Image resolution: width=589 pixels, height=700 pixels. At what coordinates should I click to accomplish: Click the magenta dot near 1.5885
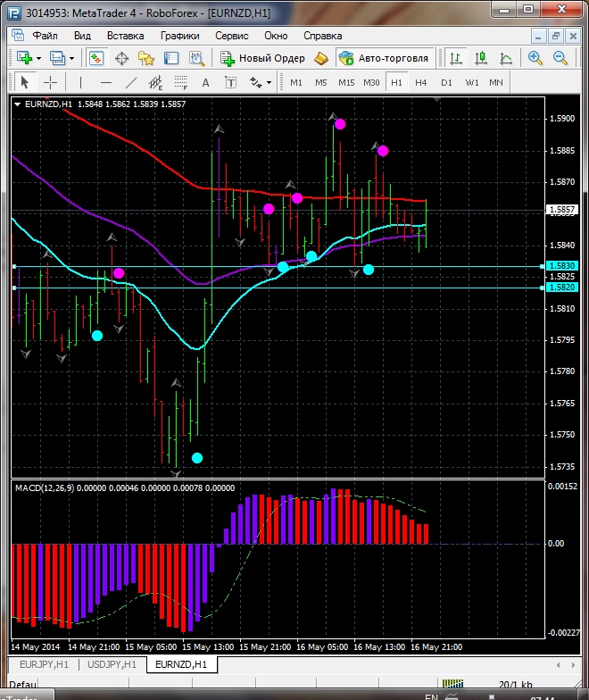383,151
